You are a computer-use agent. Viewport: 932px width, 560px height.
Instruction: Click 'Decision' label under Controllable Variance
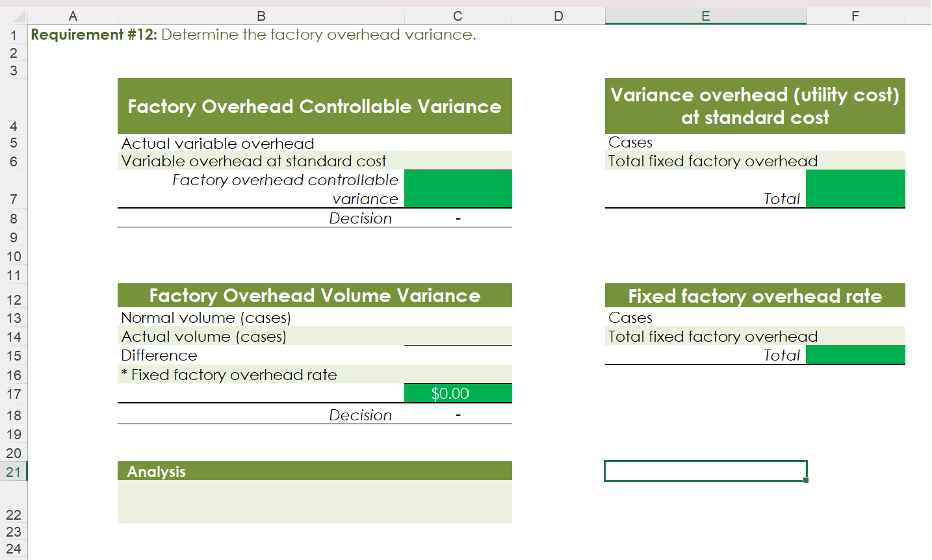point(361,218)
